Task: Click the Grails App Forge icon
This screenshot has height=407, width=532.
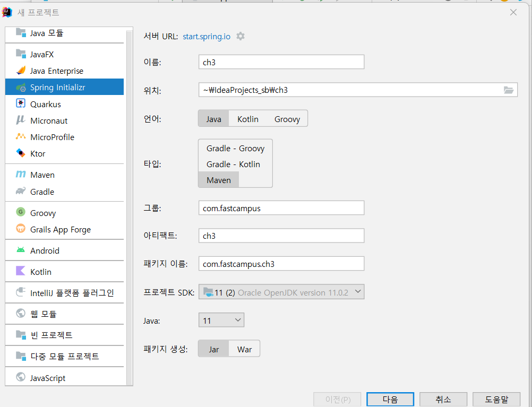Action: coord(21,229)
